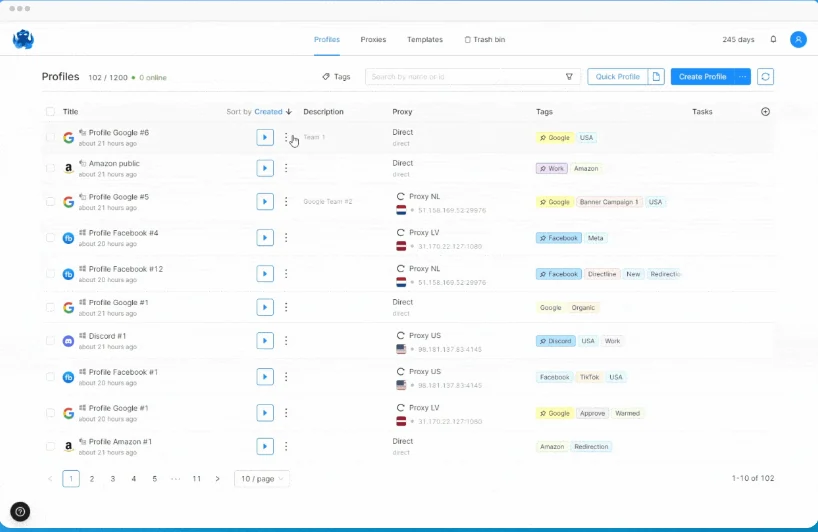
Task: Change the Sort by Created option
Action: [268, 112]
